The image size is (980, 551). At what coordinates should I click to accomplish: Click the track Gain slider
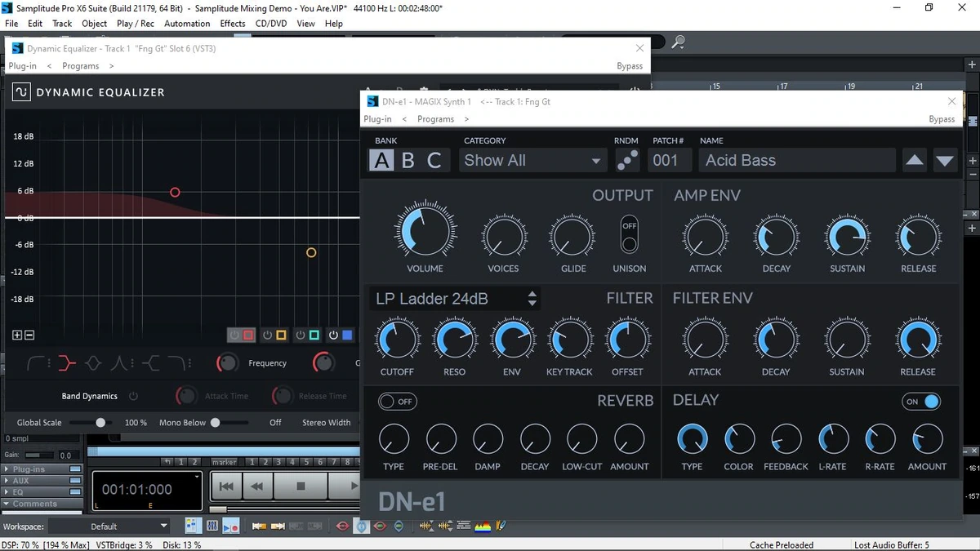39,455
